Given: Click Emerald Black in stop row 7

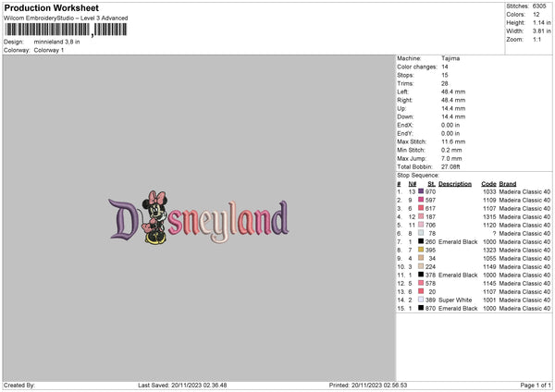Looking at the screenshot, I should [x=458, y=242].
